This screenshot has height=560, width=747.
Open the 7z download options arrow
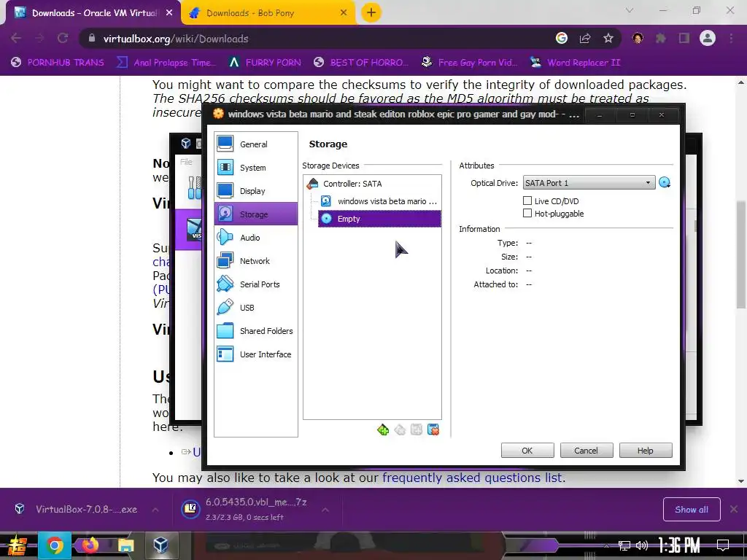coord(325,510)
